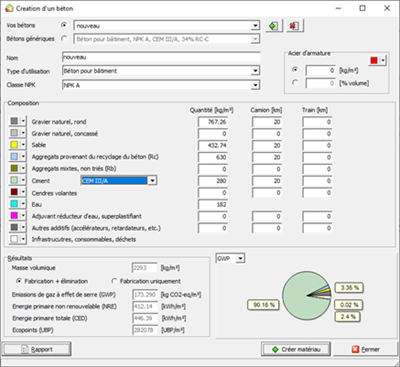Image resolution: width=400 pixels, height=367 pixels.
Task: Open the 'Vos bétons' nouveau dropdown
Action: (255, 26)
